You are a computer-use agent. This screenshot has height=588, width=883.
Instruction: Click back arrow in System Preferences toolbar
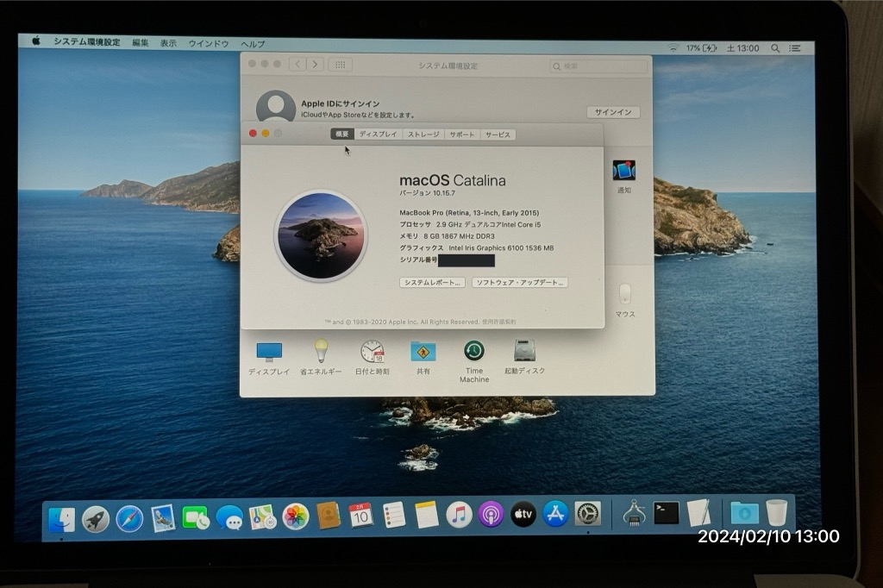point(297,64)
